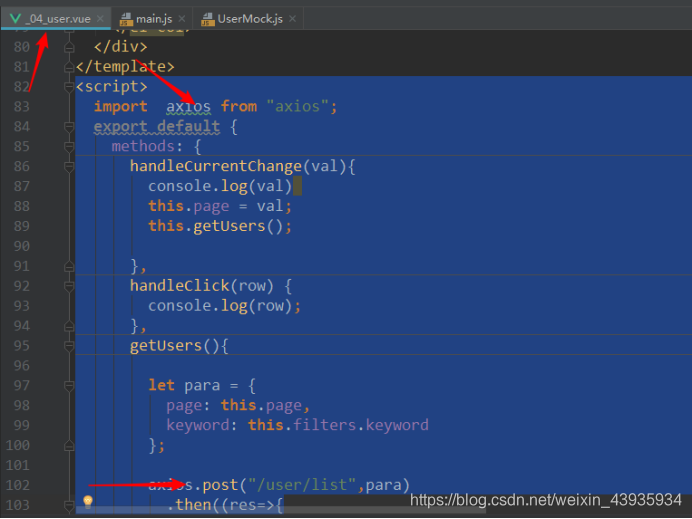Screen dimensions: 692x519
Task: Click the JS file icon on main.js tab
Action: click(x=126, y=19)
